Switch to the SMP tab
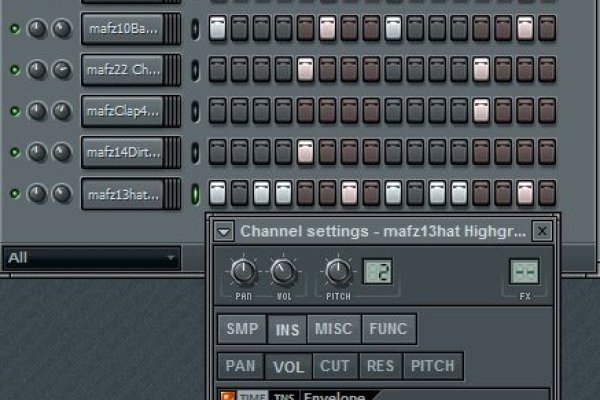The width and height of the screenshot is (600, 400). pyautogui.click(x=241, y=329)
